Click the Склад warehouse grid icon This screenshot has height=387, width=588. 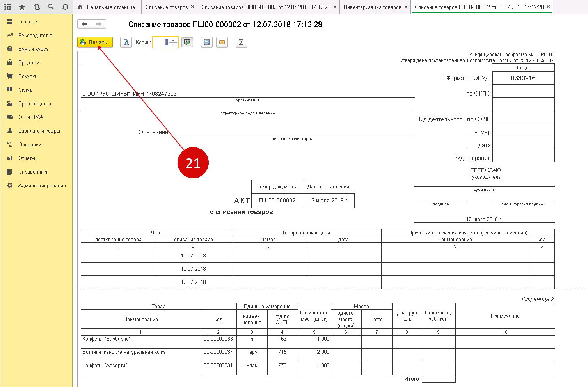10,90
